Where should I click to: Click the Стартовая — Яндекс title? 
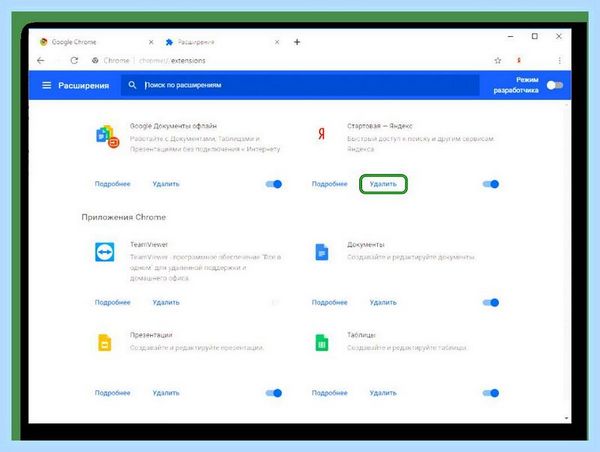click(380, 126)
